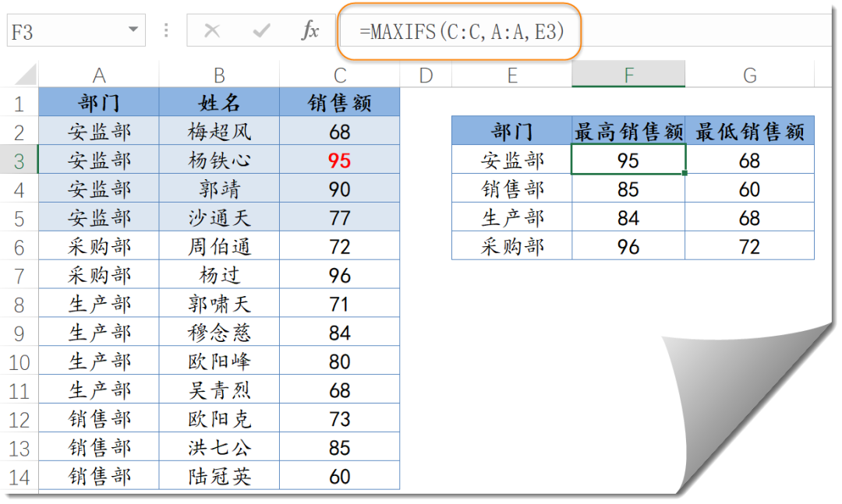
Task: Click the cancel (X) formula icon
Action: point(212,31)
